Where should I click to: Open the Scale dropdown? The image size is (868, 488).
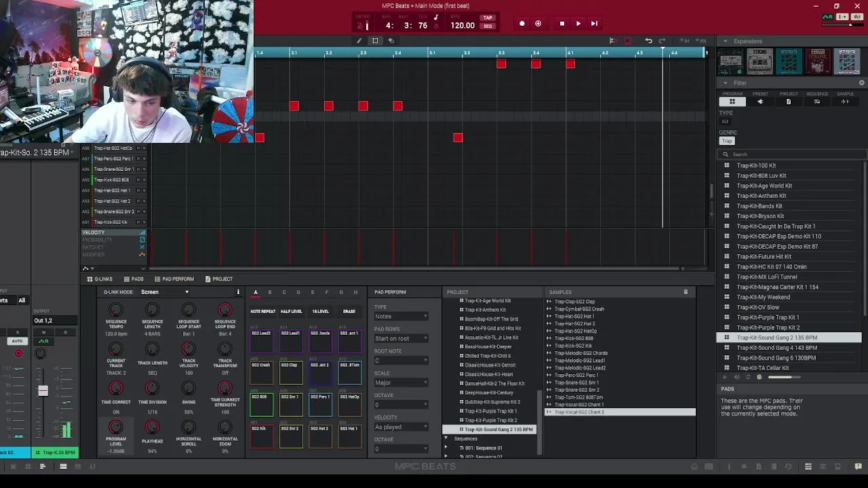coord(401,383)
